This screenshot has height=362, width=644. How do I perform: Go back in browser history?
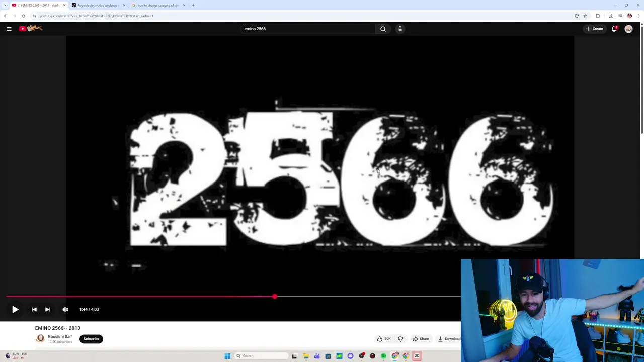pyautogui.click(x=6, y=16)
